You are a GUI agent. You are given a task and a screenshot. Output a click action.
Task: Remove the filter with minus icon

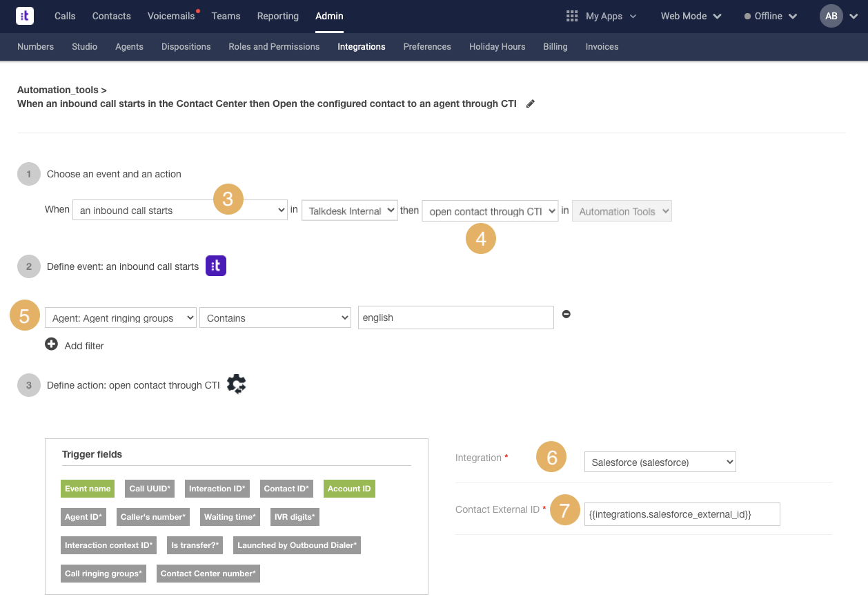(x=566, y=314)
